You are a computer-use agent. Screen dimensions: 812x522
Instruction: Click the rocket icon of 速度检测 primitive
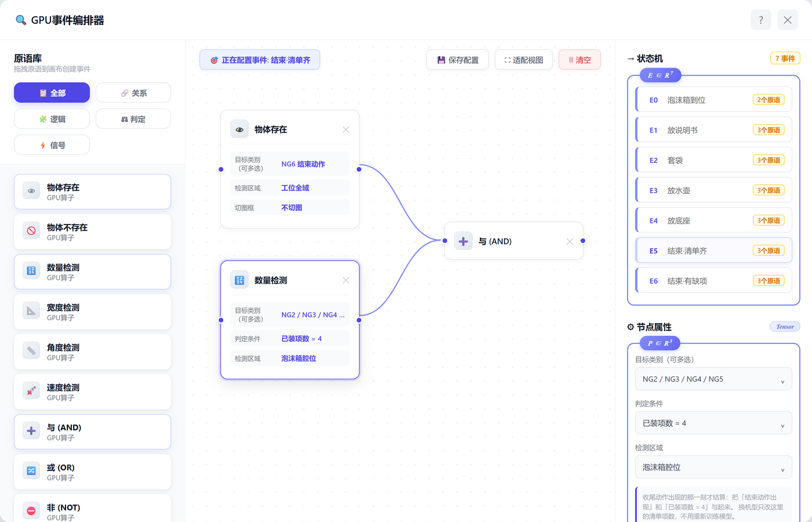tap(31, 390)
